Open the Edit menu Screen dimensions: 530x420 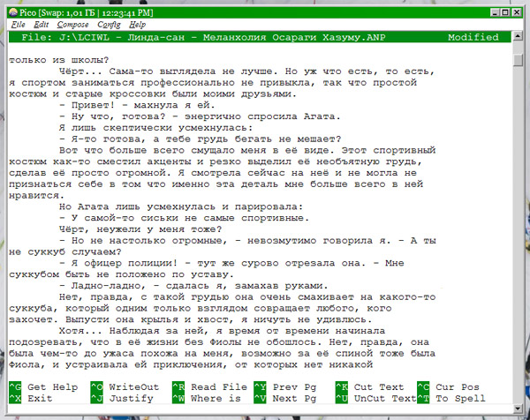[x=41, y=25]
